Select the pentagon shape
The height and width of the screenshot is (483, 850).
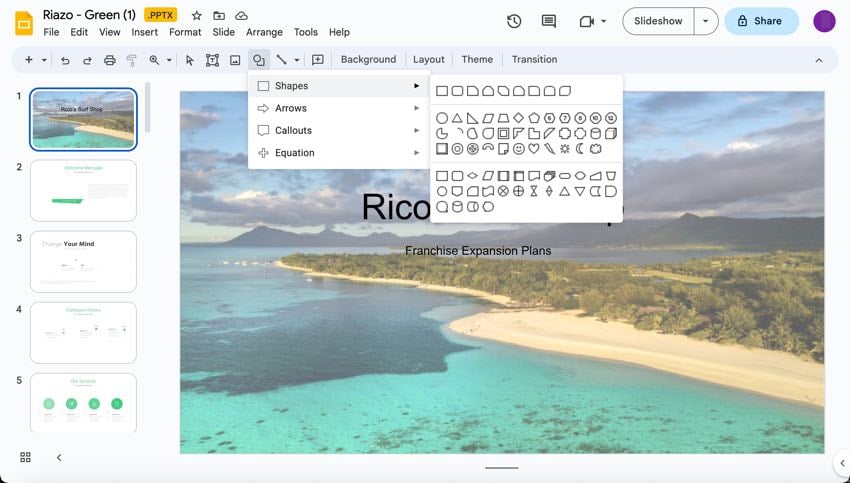(534, 118)
